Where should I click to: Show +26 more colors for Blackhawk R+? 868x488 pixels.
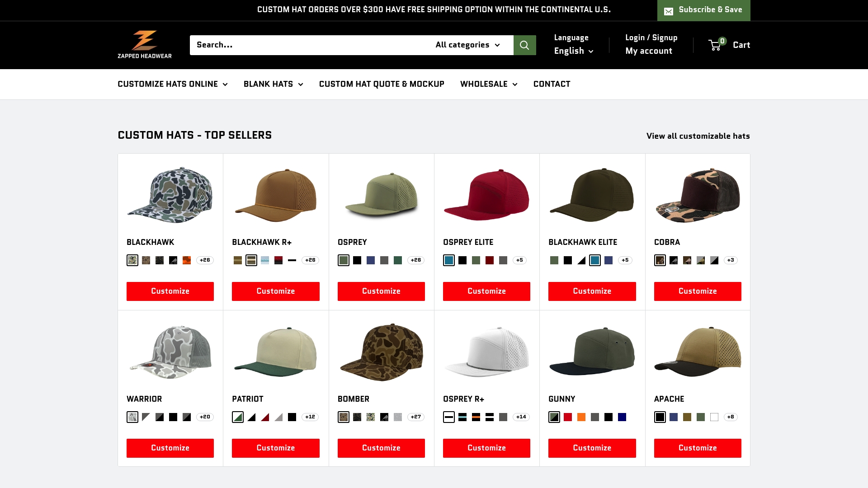tap(310, 260)
